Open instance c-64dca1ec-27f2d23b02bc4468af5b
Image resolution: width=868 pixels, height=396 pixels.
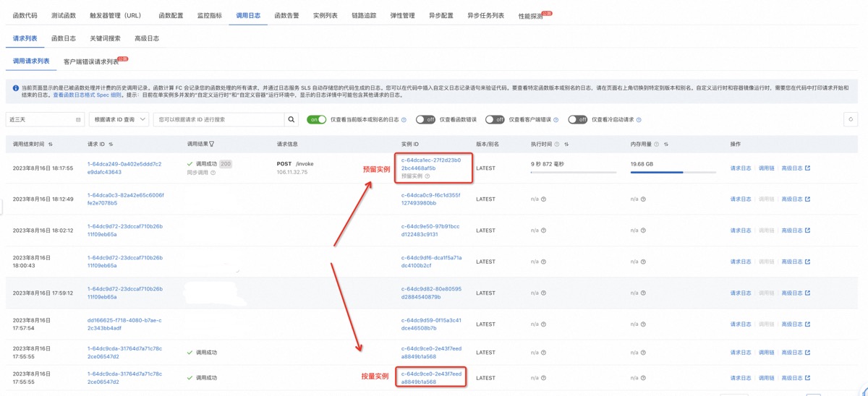431,164
